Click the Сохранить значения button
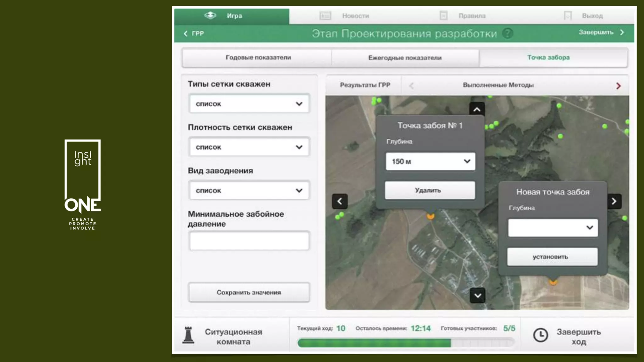 coord(249,292)
